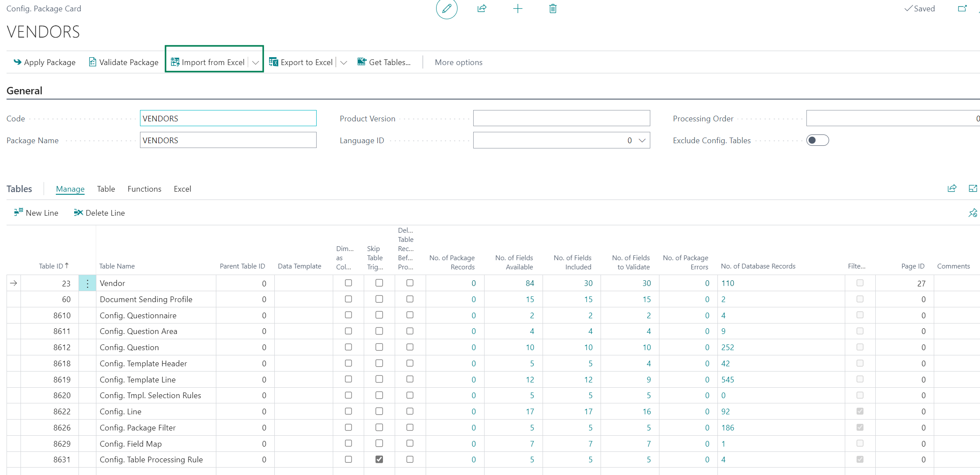This screenshot has width=980, height=475.
Task: Click the trash delete icon
Action: click(553, 9)
